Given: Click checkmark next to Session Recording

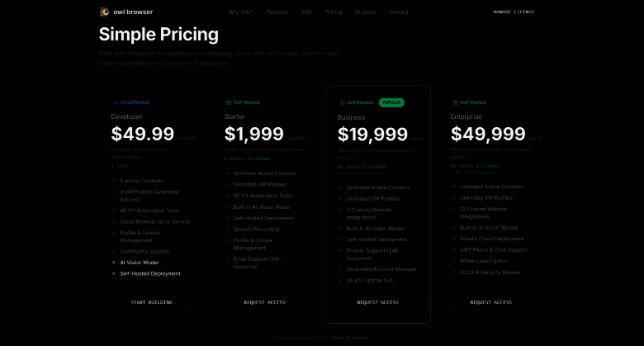Looking at the screenshot, I should [x=227, y=229].
